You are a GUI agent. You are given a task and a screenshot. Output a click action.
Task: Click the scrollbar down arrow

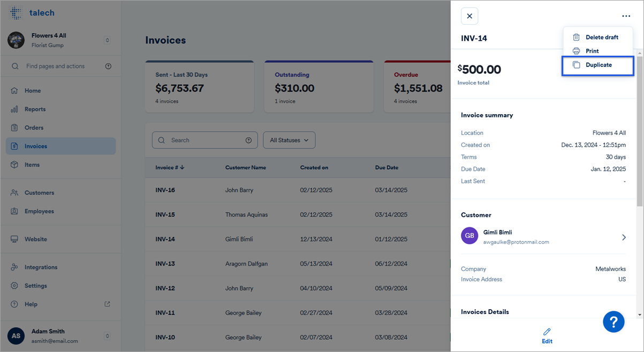click(640, 314)
